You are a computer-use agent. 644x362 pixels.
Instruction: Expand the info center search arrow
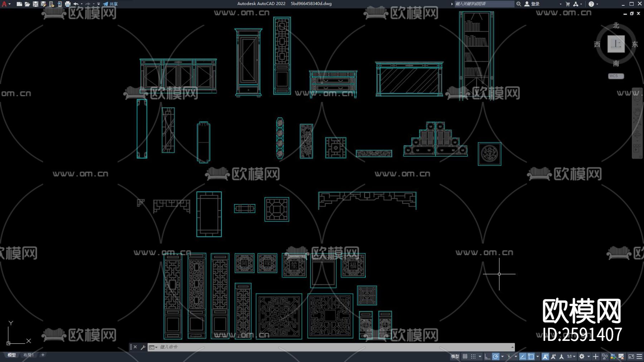452,4
